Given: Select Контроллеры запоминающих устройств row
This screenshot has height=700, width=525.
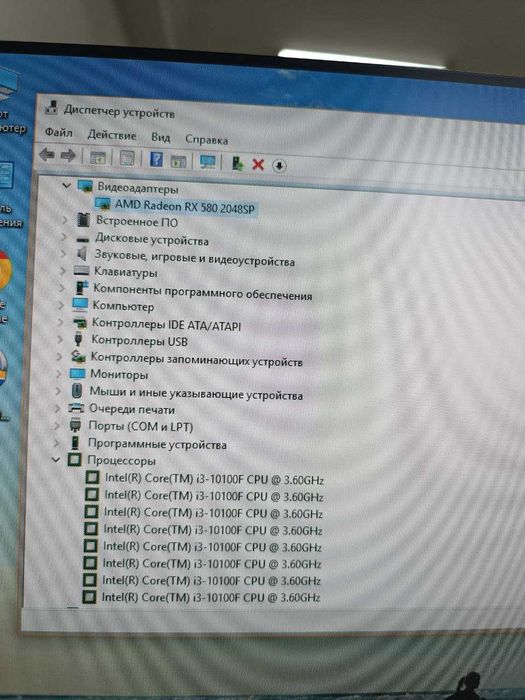Looking at the screenshot, I should [x=196, y=359].
